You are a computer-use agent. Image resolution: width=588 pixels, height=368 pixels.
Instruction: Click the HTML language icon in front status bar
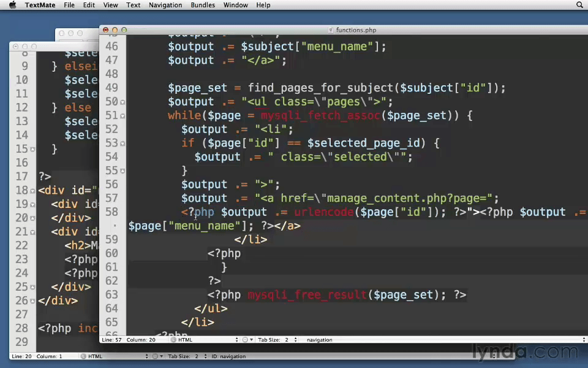(x=173, y=340)
